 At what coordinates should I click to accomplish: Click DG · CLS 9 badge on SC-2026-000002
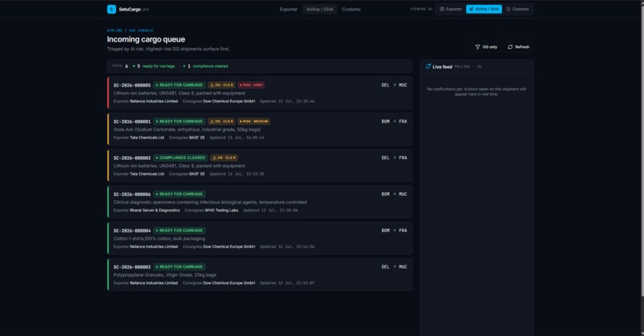224,158
